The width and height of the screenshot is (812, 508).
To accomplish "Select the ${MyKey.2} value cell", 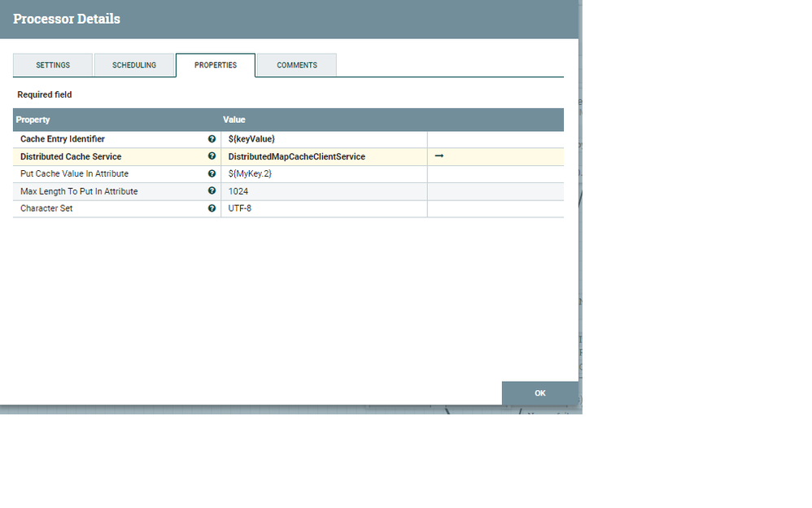I will click(x=324, y=173).
